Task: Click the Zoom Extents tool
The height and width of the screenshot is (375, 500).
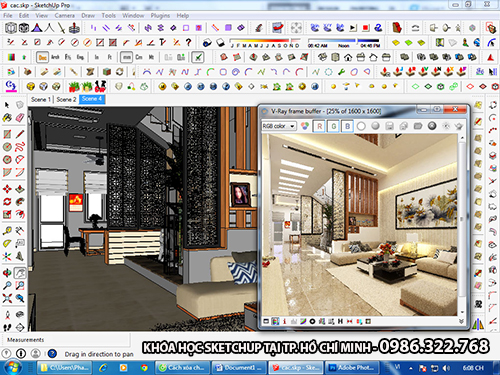Action: (7, 298)
